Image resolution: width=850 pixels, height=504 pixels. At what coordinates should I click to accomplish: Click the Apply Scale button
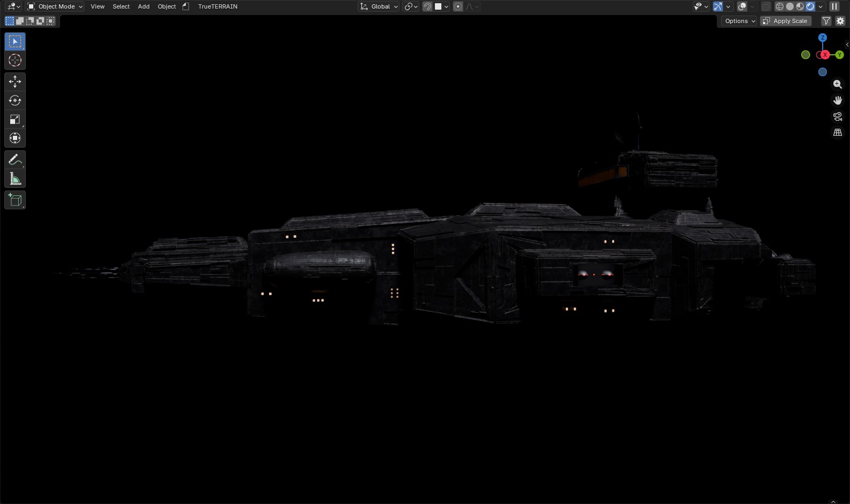point(785,21)
